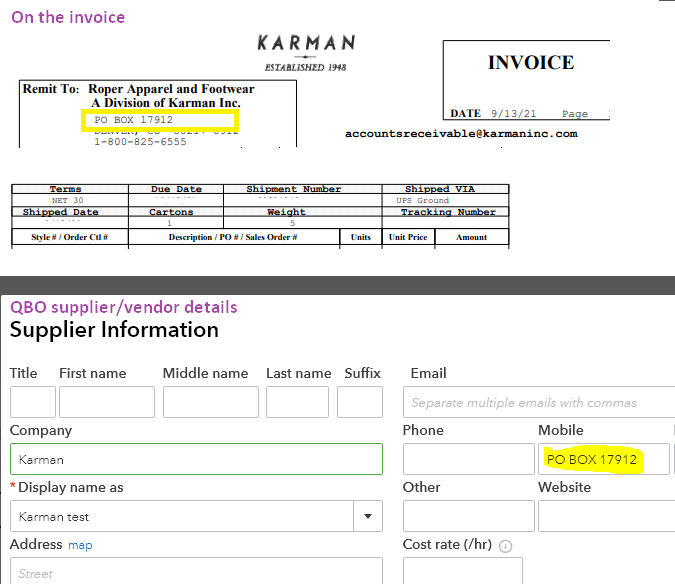Screen dimensions: 675x584
Task: Click the First name input field
Action: coord(107,402)
